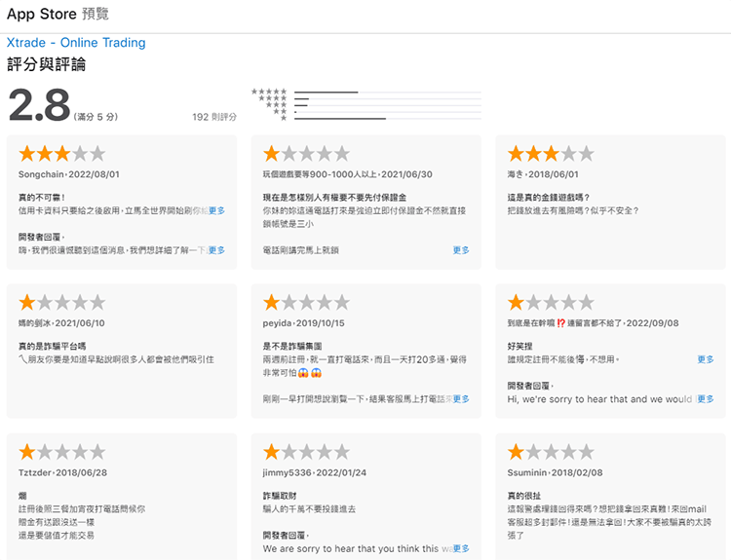Click reviewer line Ssuminin 2018/02/08

(x=555, y=473)
